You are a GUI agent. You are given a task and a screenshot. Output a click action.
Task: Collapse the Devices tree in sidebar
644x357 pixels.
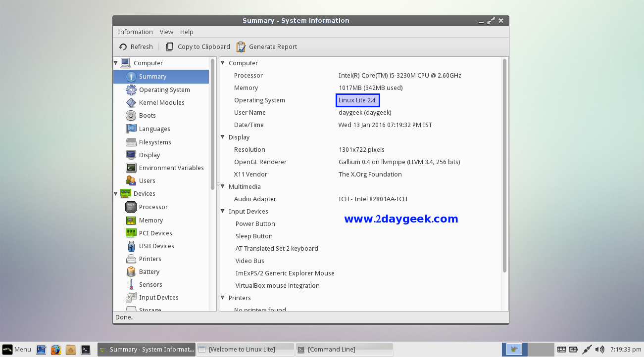pos(116,194)
